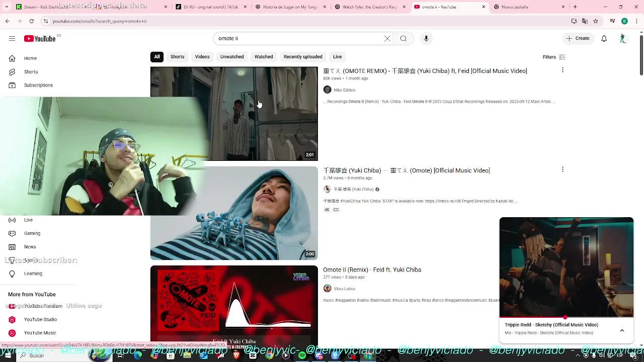
Task: Open the Vibra Latina channel avatar
Action: click(x=328, y=289)
